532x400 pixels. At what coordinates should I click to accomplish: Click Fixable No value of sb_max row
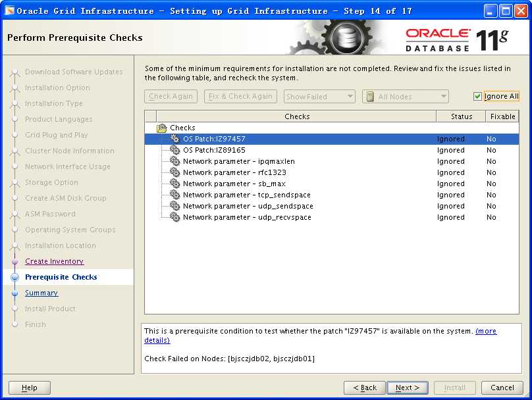491,184
